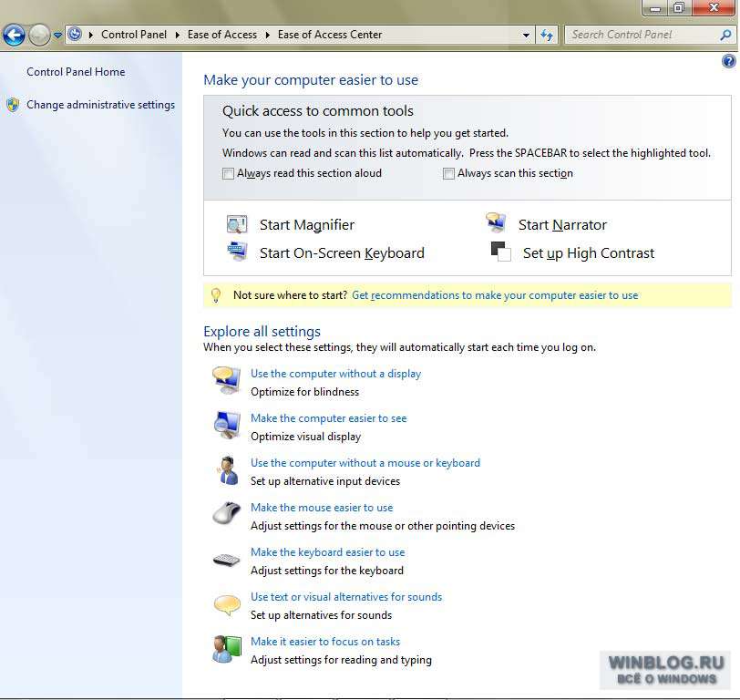
Task: Launch Start Magnifier
Action: coord(307,225)
